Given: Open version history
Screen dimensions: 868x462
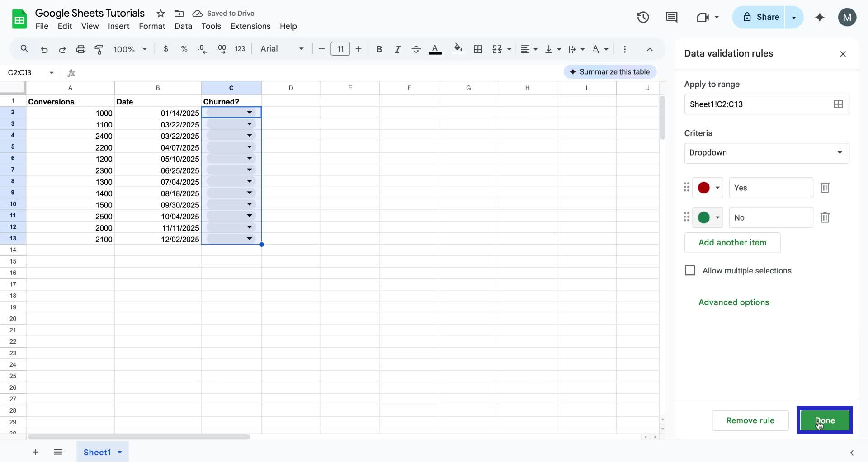Looking at the screenshot, I should [642, 17].
